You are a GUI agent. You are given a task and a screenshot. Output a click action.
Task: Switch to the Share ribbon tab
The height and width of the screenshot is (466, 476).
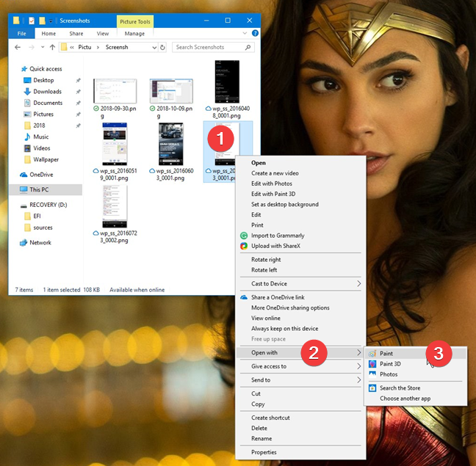[x=76, y=33]
